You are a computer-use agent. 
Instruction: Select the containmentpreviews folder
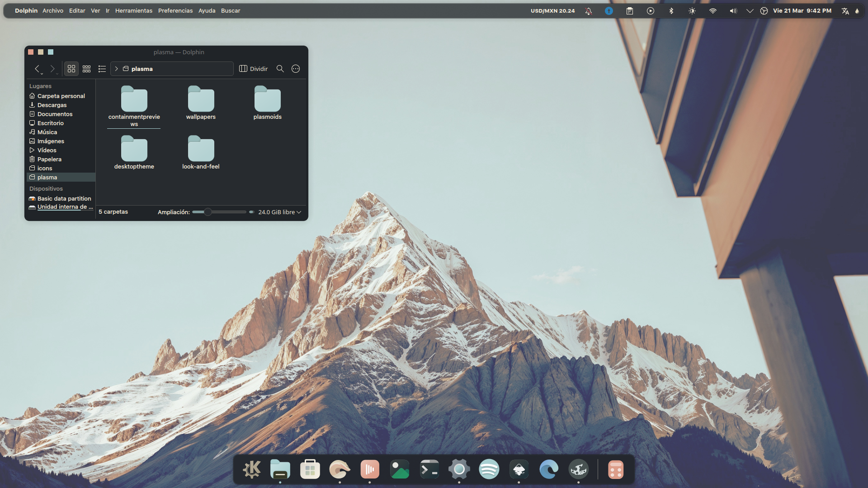134,107
